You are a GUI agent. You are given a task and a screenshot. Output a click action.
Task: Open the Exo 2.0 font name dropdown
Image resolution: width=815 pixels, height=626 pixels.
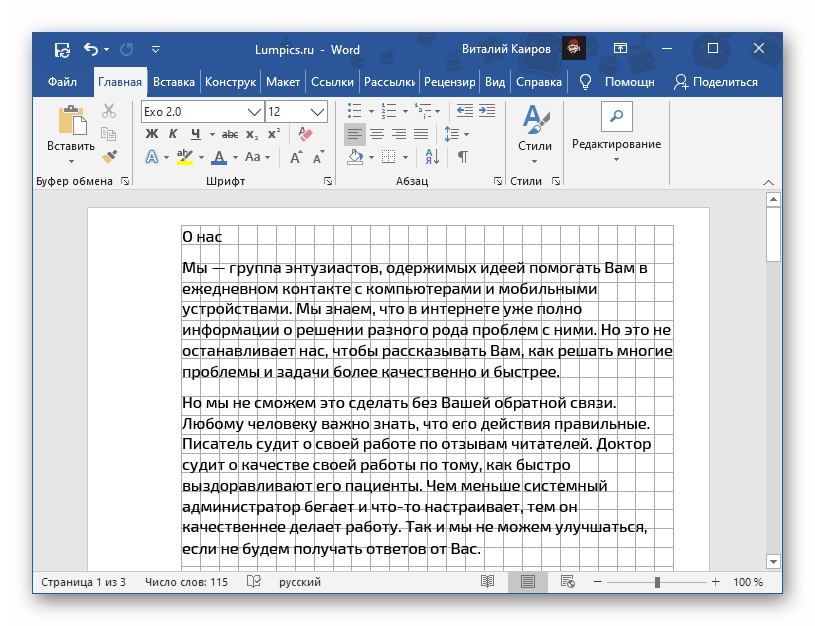tap(254, 111)
